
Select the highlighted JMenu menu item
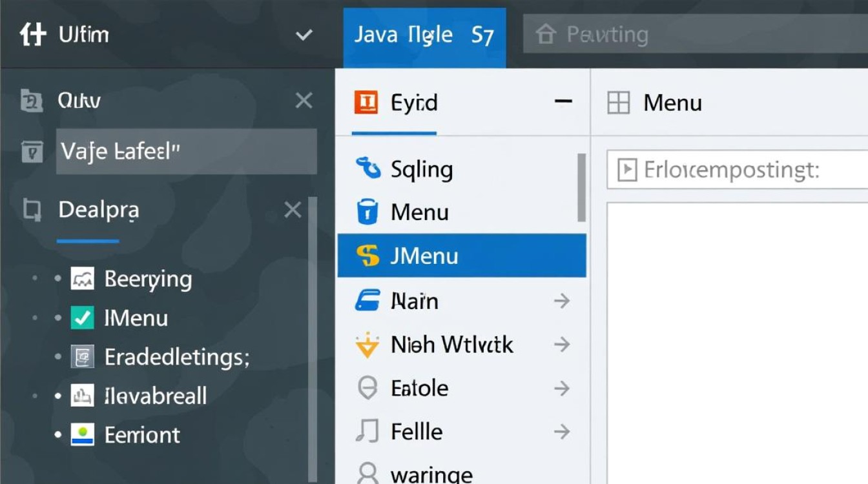(461, 256)
